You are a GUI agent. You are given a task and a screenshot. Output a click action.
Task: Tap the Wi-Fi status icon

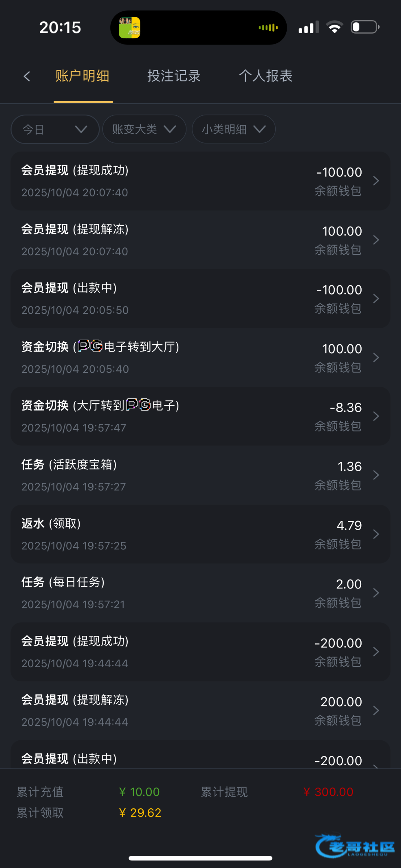[334, 27]
